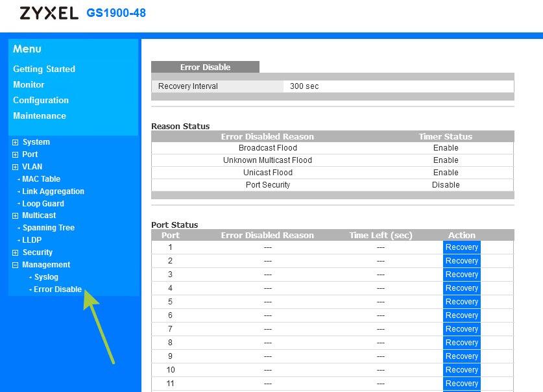543x392 pixels.
Task: Select the Error Disable tab header
Action: (205, 67)
